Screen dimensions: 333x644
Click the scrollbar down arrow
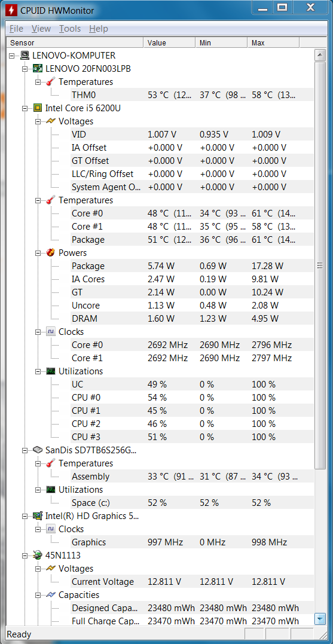[x=320, y=618]
